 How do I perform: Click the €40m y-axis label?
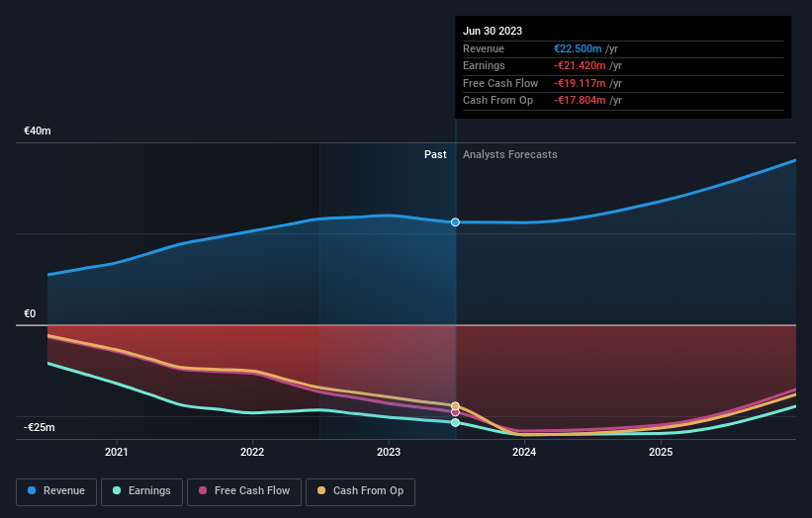click(x=38, y=130)
